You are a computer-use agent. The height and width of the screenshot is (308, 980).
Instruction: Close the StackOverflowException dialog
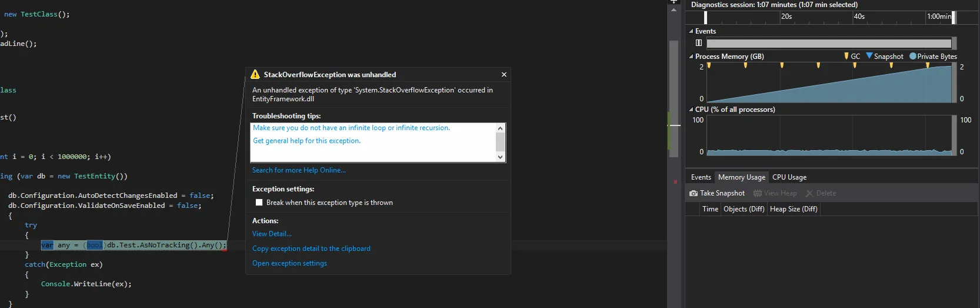coord(504,75)
